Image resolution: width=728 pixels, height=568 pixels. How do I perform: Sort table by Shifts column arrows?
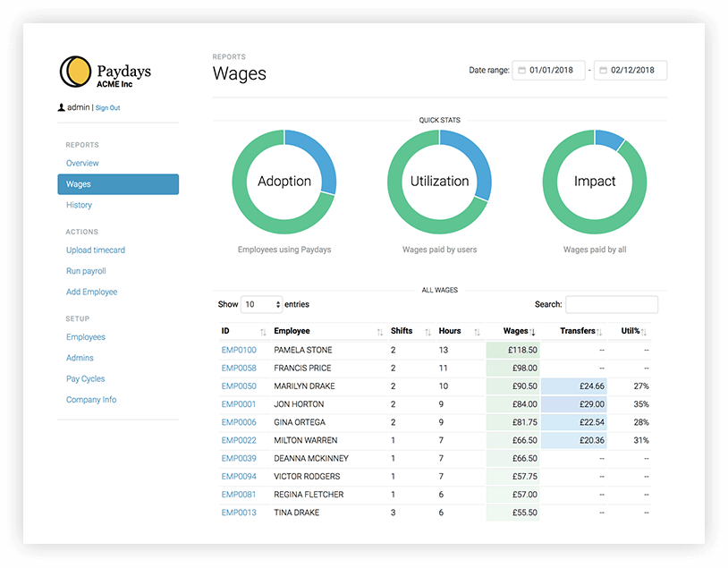click(x=428, y=332)
